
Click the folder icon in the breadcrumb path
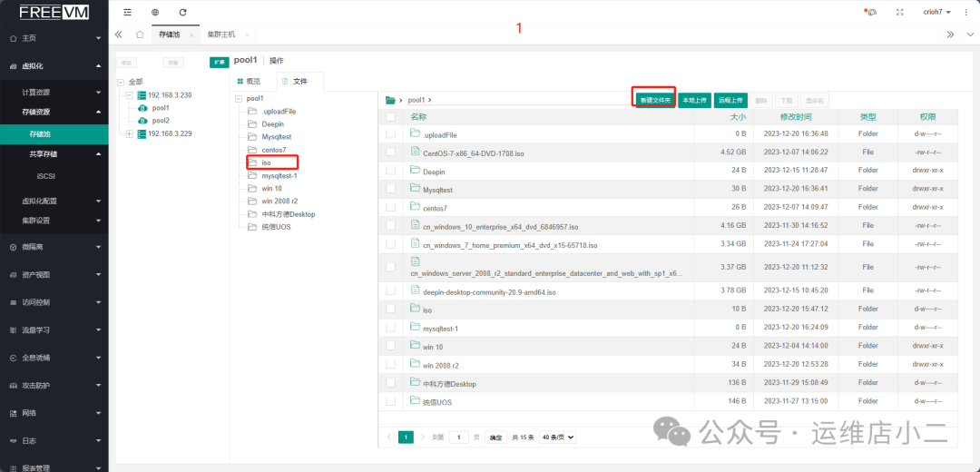[x=390, y=100]
